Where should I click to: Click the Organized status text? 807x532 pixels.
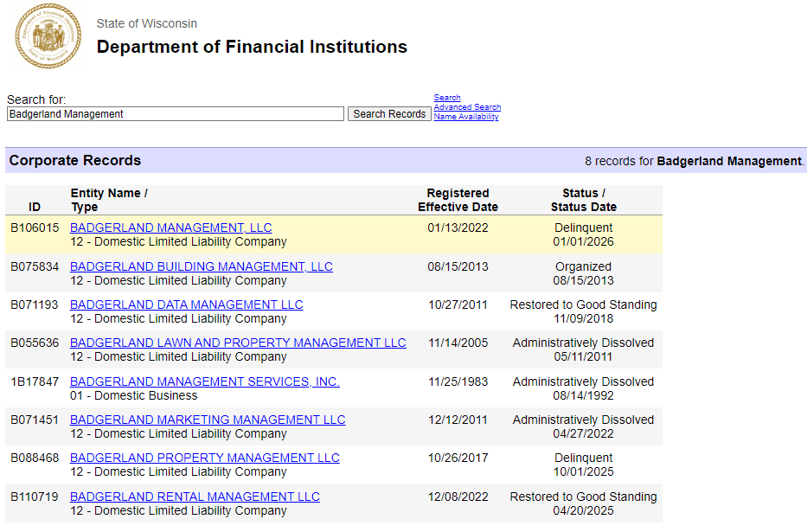[x=583, y=267]
